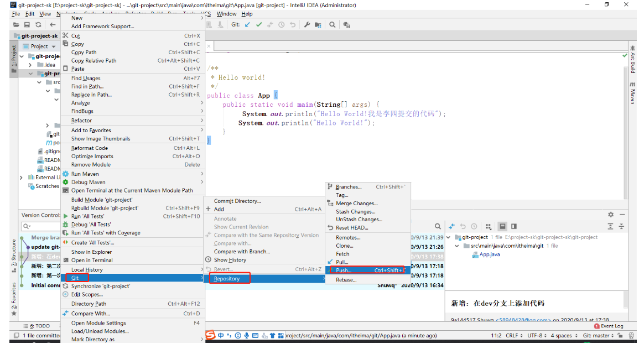Click the Collapse All icon in changes pane
This screenshot has width=644, height=349.
(x=621, y=226)
